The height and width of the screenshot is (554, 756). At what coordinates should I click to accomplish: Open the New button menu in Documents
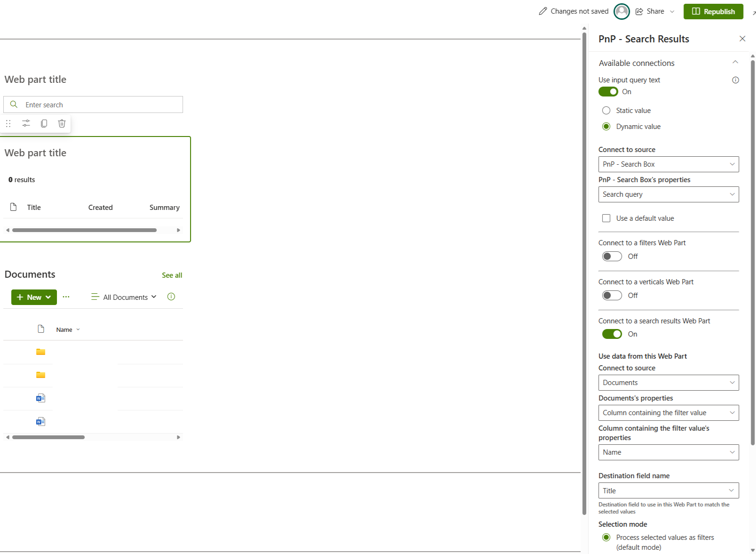click(33, 297)
